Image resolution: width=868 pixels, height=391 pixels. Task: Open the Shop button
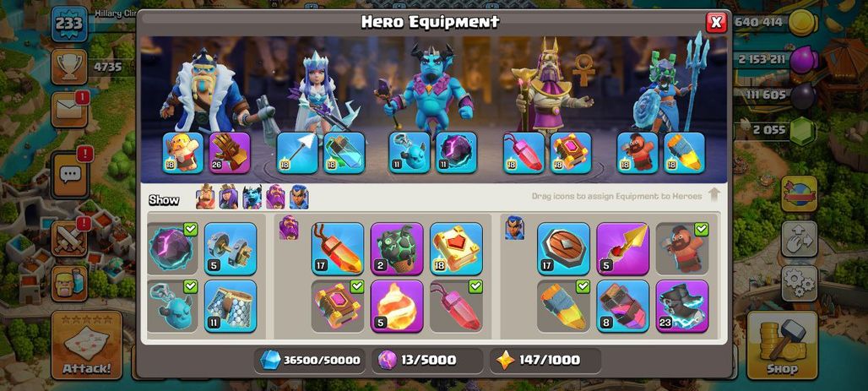(x=782, y=345)
